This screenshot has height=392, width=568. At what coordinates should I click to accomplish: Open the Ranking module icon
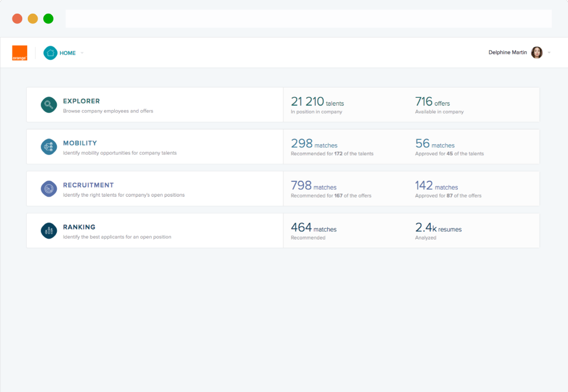pos(49,231)
